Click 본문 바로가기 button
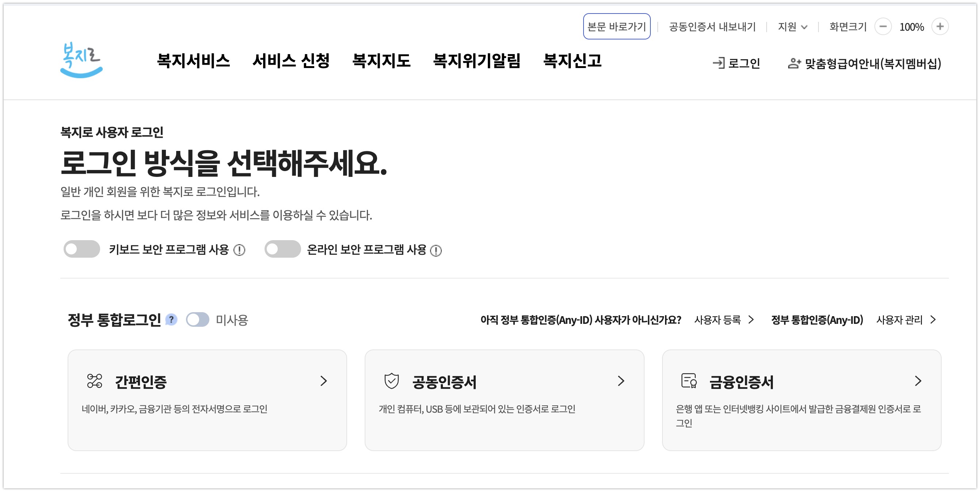This screenshot has height=492, width=980. click(x=616, y=27)
